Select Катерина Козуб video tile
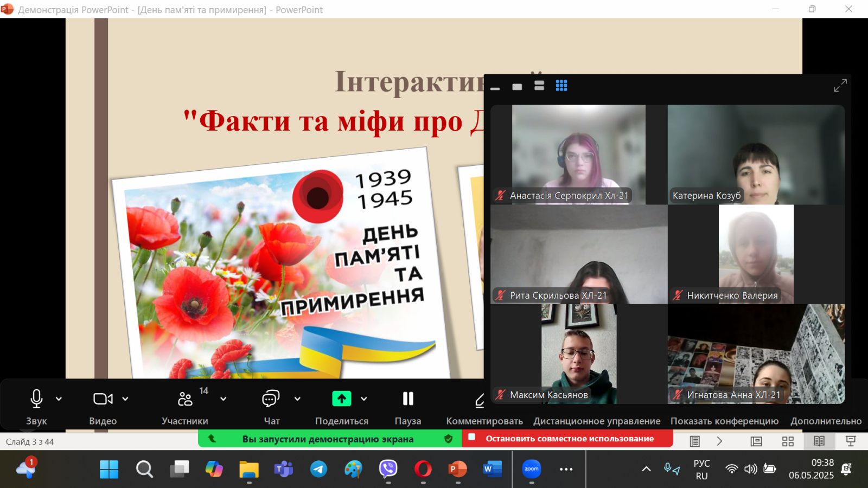Viewport: 868px width, 488px height. click(756, 155)
